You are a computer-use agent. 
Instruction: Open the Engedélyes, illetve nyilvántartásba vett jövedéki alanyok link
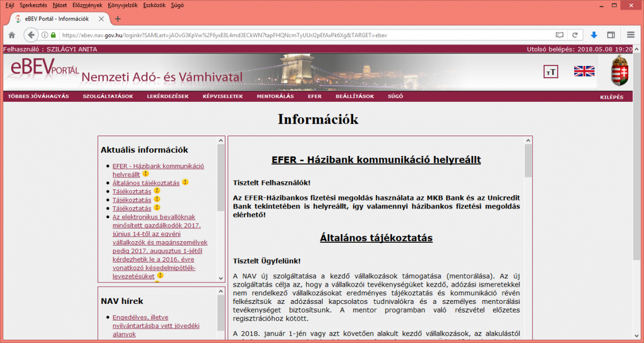click(x=156, y=326)
